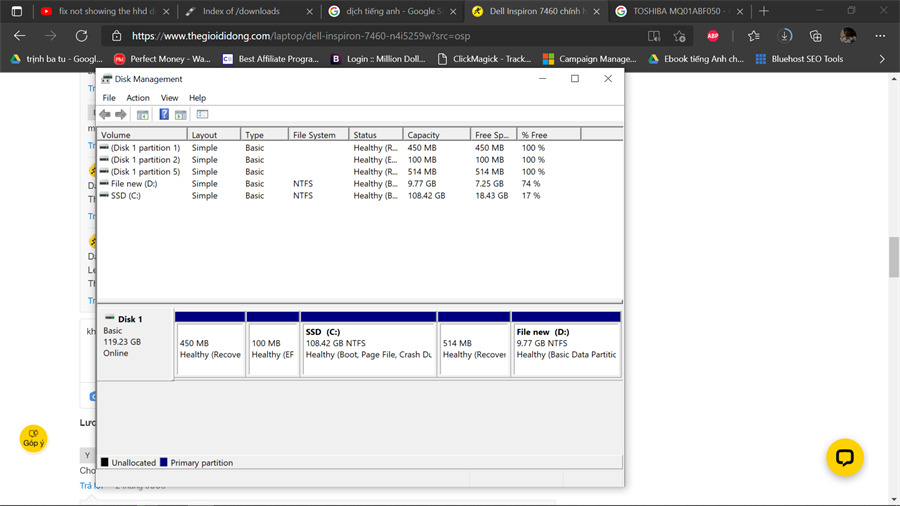Expand the bookmarks bar overflow chevron
900x506 pixels.
click(881, 59)
